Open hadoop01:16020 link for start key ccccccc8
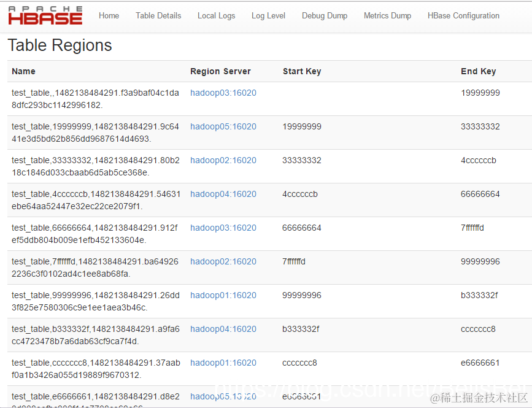The height and width of the screenshot is (408, 532). [x=223, y=363]
